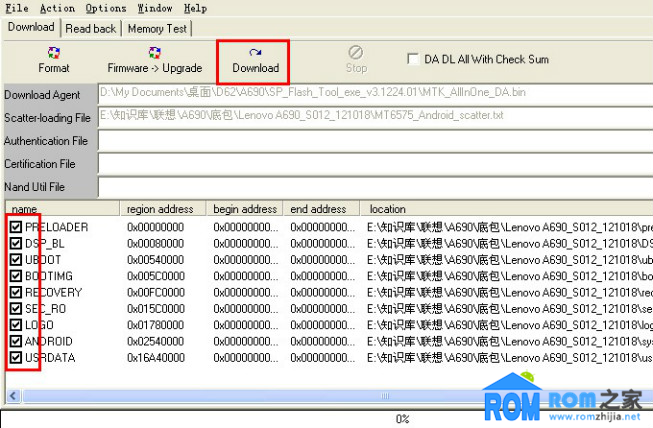The width and height of the screenshot is (653, 428).
Task: Toggle the RECOVERY partition checkbox
Action: 15,292
